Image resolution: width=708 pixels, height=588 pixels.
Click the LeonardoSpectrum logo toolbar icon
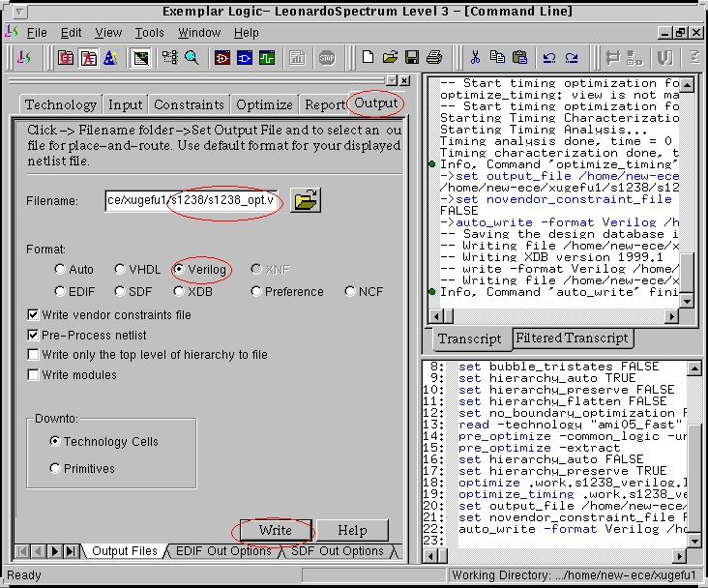24,58
